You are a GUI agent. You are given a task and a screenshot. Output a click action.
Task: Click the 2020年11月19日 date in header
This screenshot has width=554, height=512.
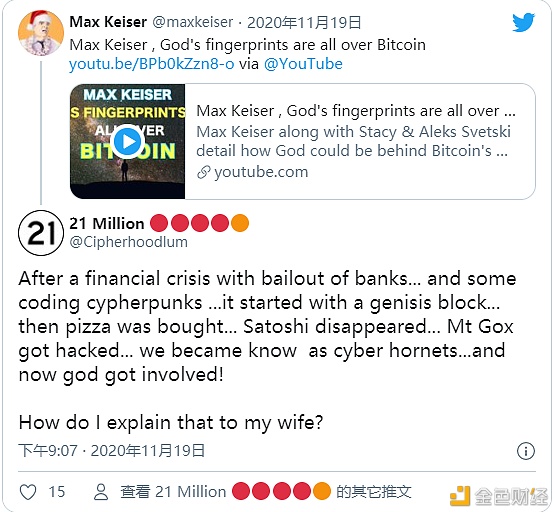tap(304, 23)
